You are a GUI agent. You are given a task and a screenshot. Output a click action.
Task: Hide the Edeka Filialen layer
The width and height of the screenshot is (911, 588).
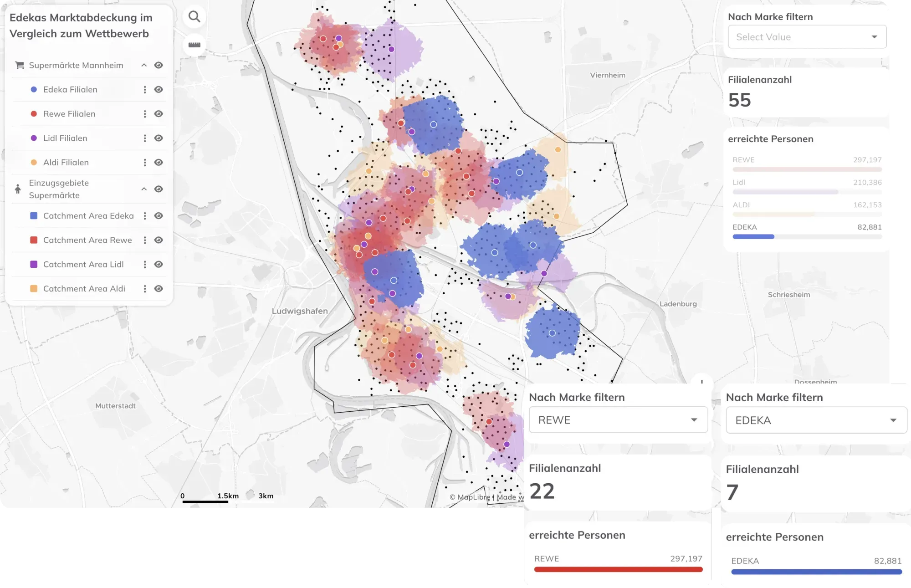pyautogui.click(x=159, y=90)
